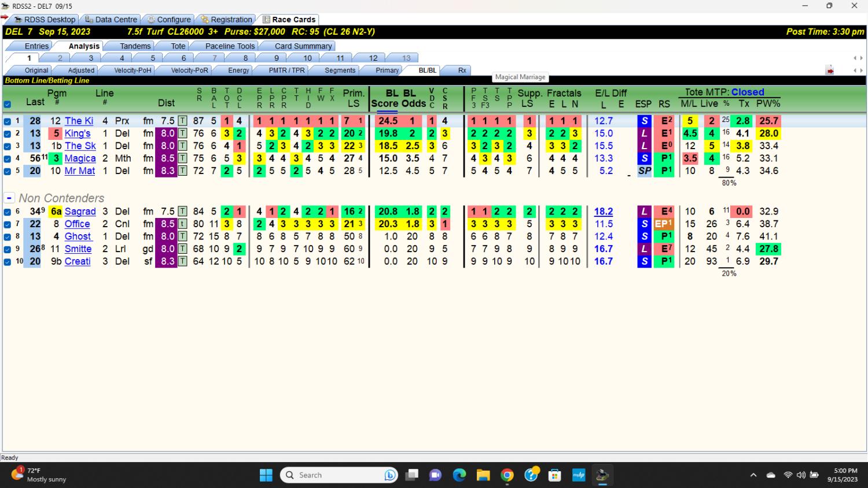The height and width of the screenshot is (488, 868).
Task: Click the Smitte horse name link
Action: point(78,249)
